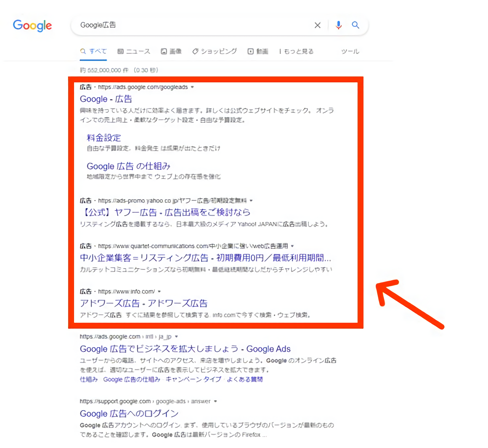Expand the dropdown next to ads.google.com ad URL
The image size is (488, 448).
pyautogui.click(x=193, y=87)
